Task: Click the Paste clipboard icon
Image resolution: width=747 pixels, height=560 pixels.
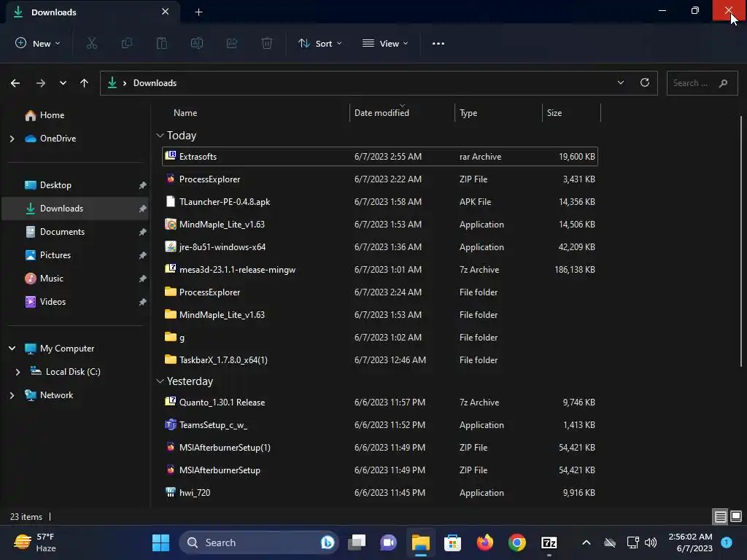Action: [x=162, y=43]
